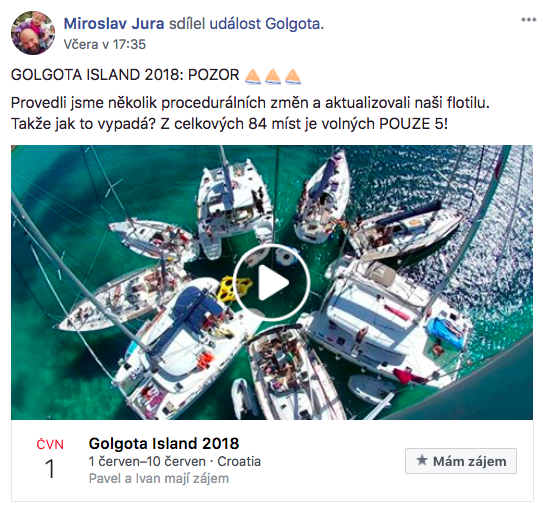Click the rightmost sailboat emoji
The image size is (543, 507).
[x=293, y=76]
